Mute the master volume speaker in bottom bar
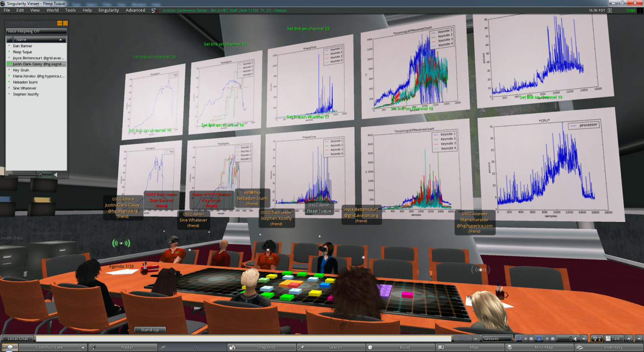Viewport: 644px width, 352px height. point(575,339)
